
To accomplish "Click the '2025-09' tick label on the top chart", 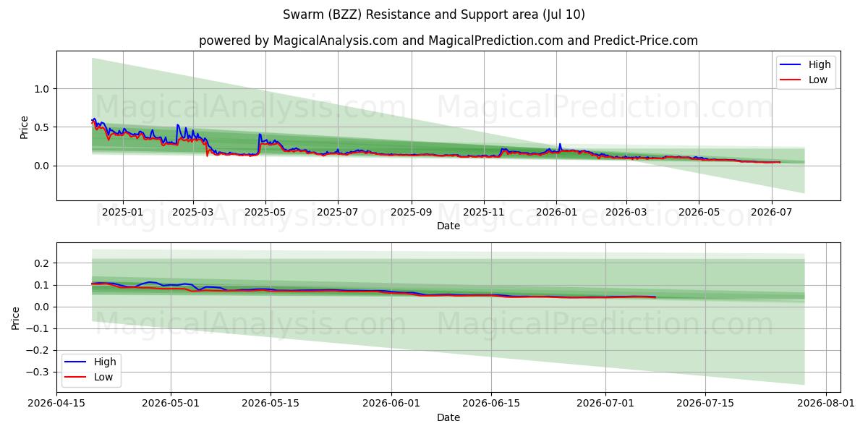I will pos(412,212).
